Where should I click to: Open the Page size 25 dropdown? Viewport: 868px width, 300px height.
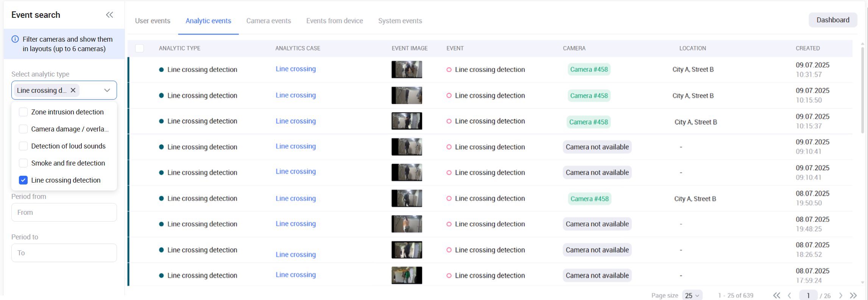tap(692, 295)
